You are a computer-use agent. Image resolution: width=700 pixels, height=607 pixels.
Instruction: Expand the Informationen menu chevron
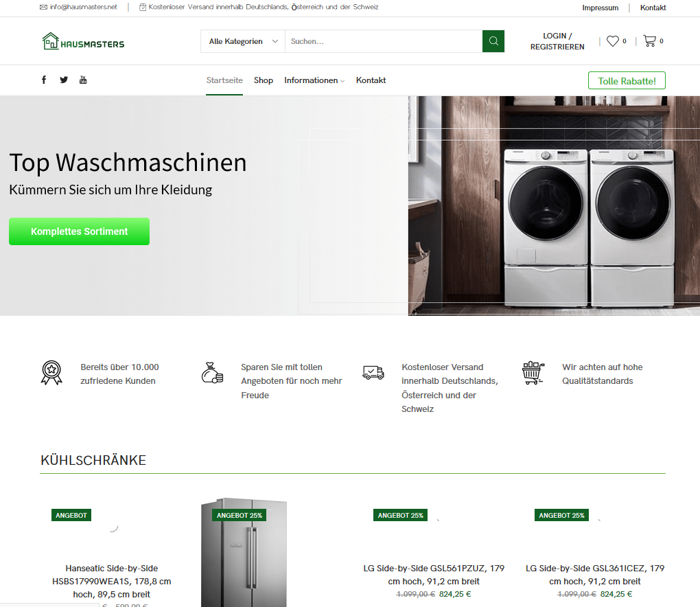[342, 81]
